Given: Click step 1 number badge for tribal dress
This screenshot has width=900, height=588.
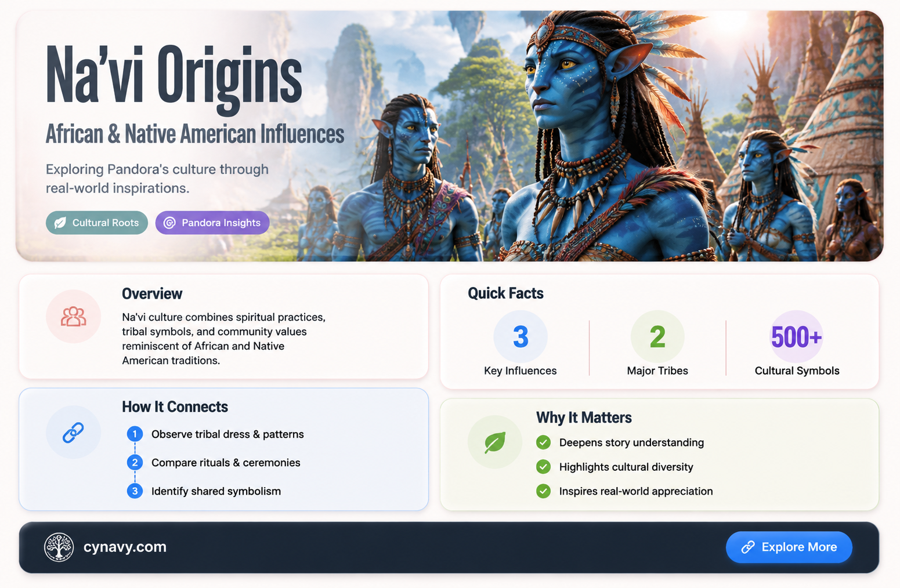Looking at the screenshot, I should [135, 434].
